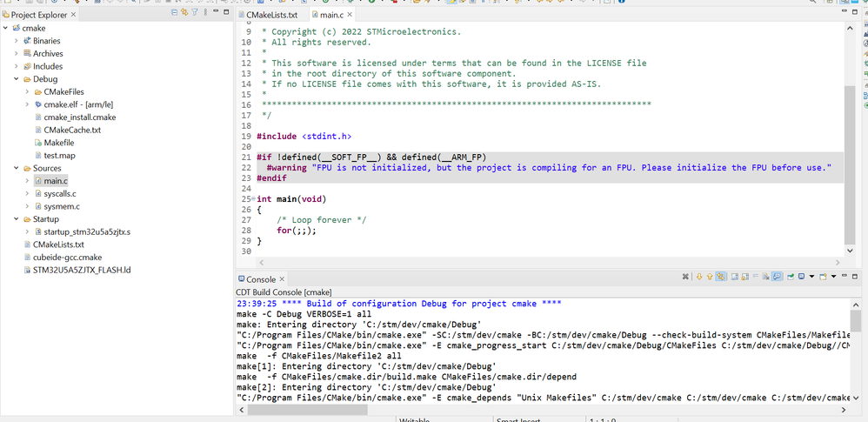
Task: Click Console vertical scrollbar thumb
Action: pyautogui.click(x=855, y=320)
